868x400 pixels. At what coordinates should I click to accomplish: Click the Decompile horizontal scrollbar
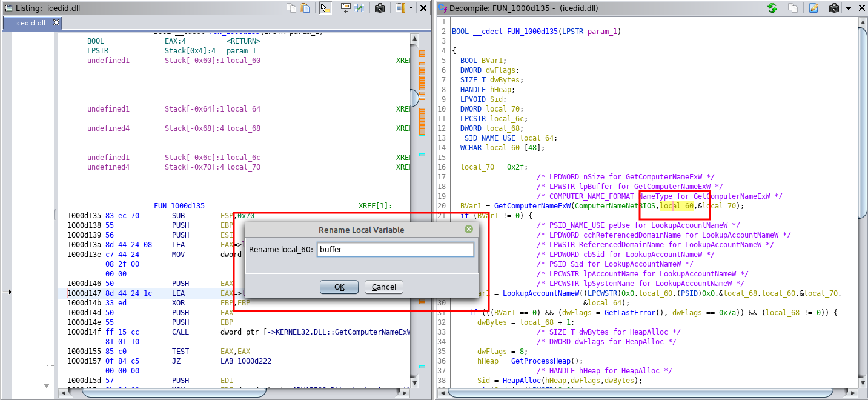[x=647, y=393]
